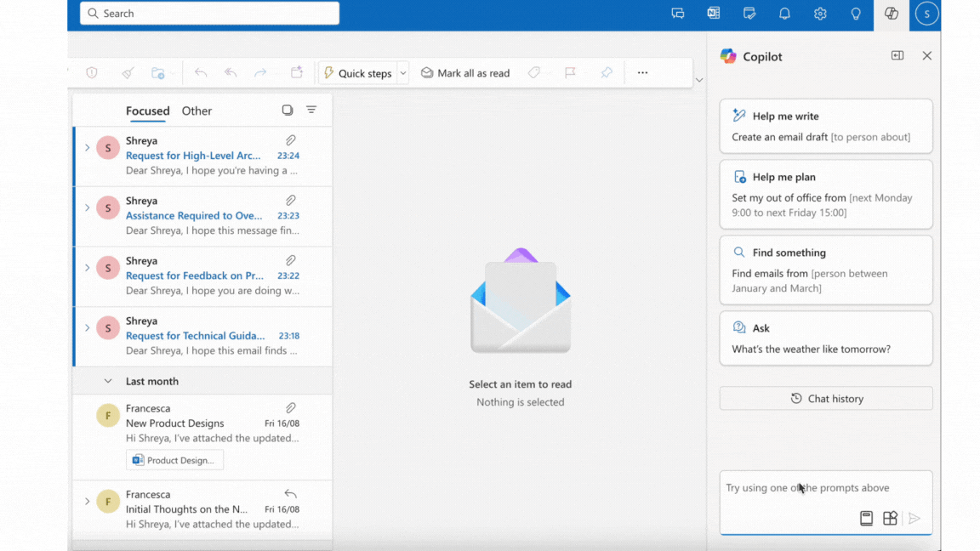Open email Request for Technical Guida...
Screen dimensions: 980x551
tap(203, 336)
